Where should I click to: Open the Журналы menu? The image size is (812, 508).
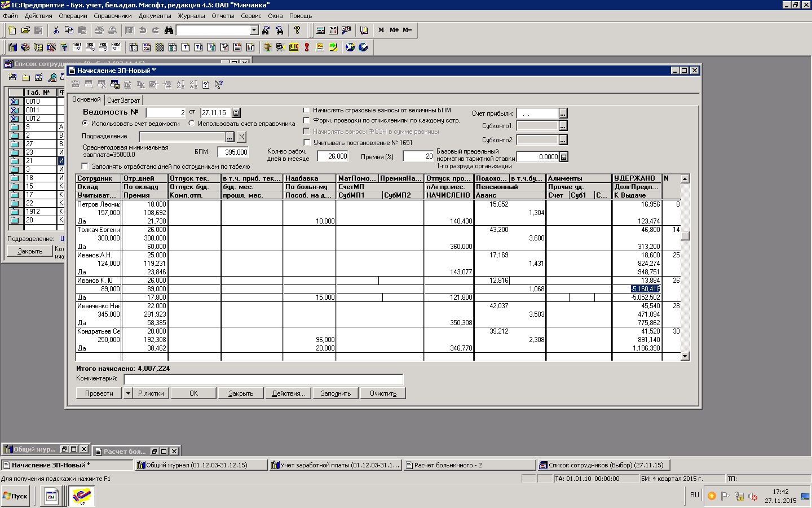[x=191, y=16]
